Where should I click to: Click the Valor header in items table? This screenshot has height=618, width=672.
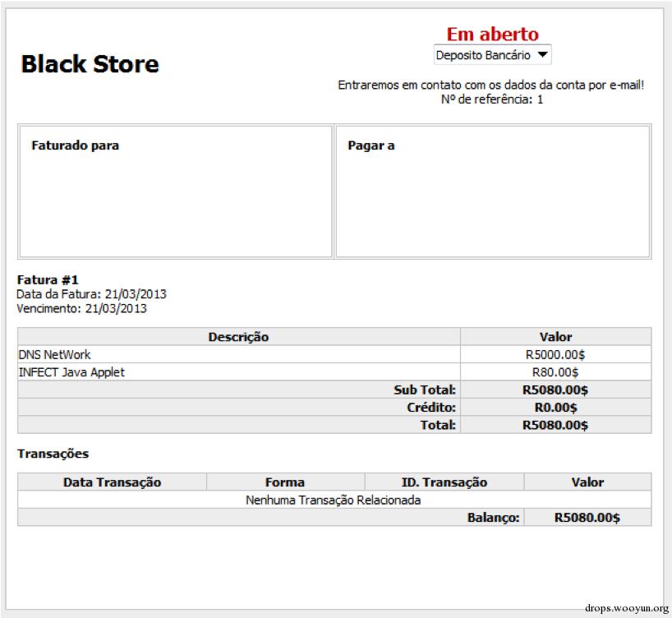pos(555,337)
